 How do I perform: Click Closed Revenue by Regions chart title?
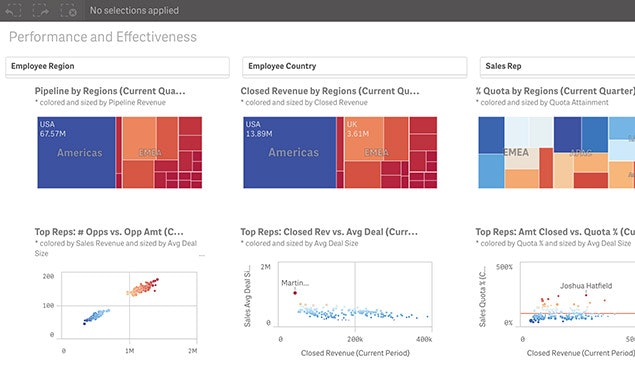pos(330,91)
